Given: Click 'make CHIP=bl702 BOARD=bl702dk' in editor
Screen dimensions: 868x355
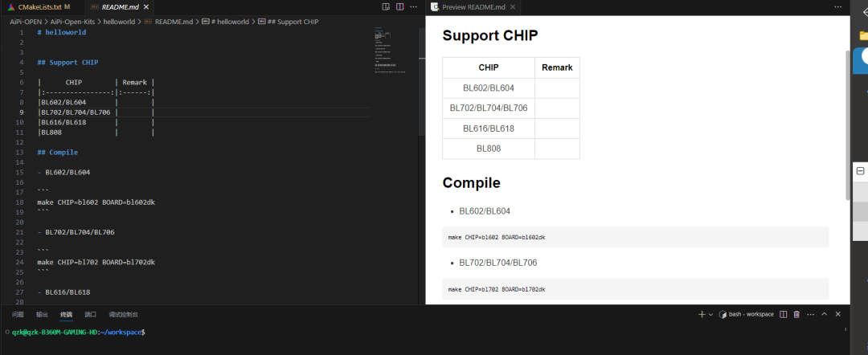Looking at the screenshot, I should tap(96, 262).
